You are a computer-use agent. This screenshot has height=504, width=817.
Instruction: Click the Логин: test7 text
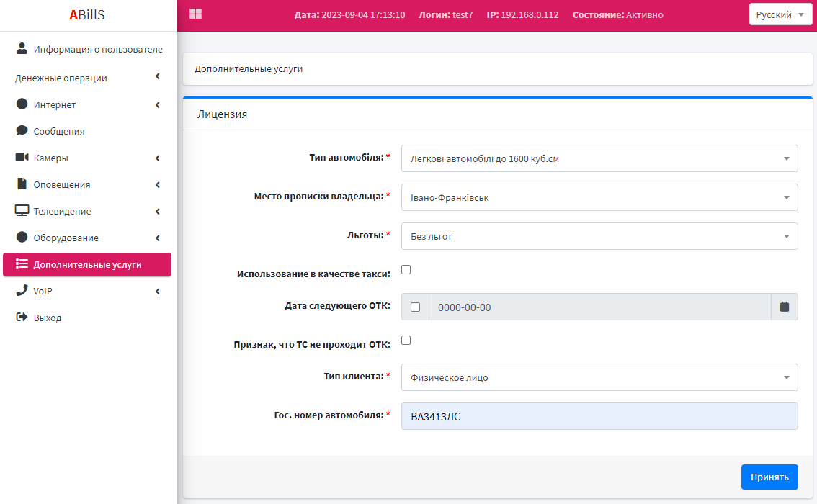coord(445,14)
